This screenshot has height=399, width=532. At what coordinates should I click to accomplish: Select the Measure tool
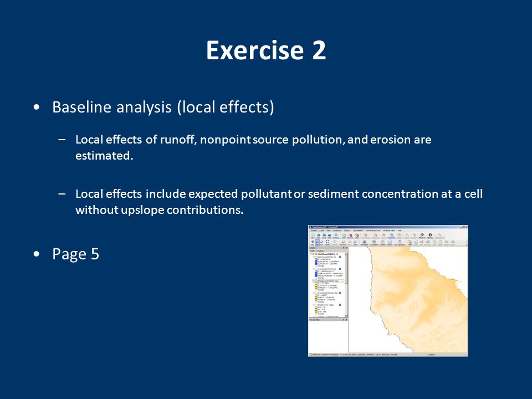point(422,236)
